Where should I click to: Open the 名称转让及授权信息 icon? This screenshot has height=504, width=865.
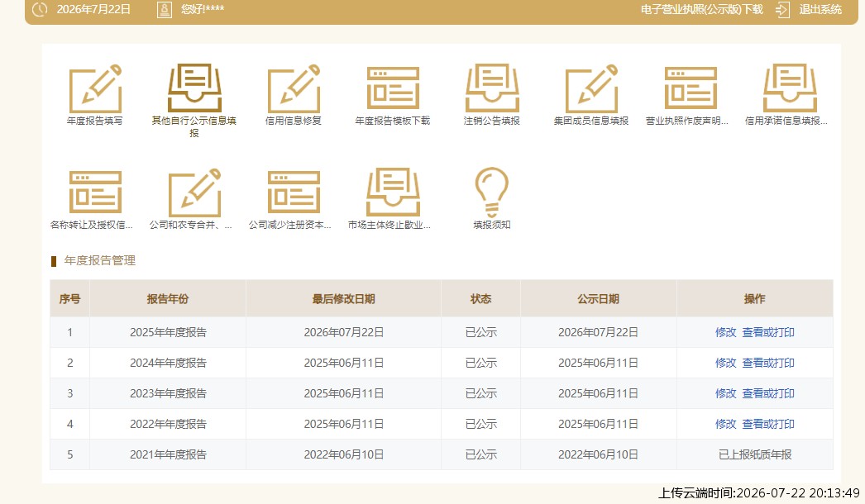pyautogui.click(x=95, y=192)
